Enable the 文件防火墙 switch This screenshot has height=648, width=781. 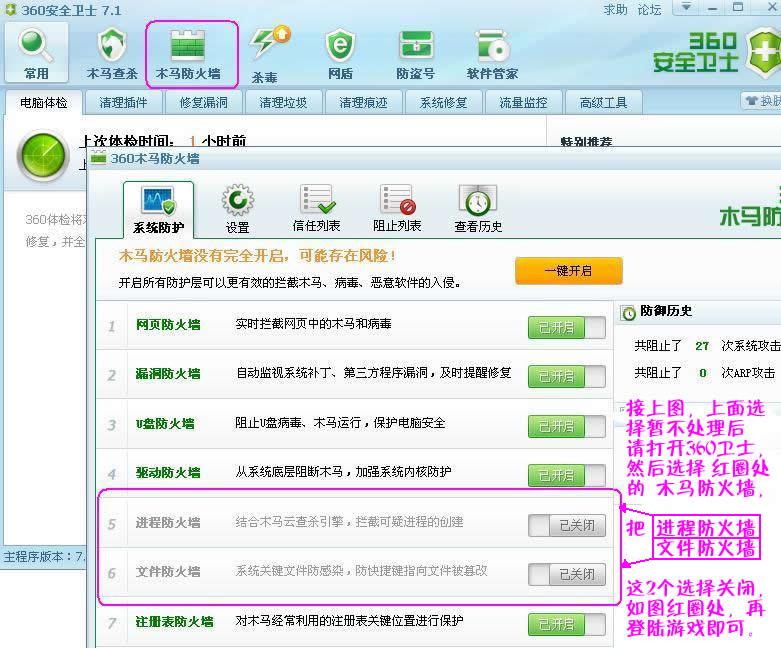point(566,574)
